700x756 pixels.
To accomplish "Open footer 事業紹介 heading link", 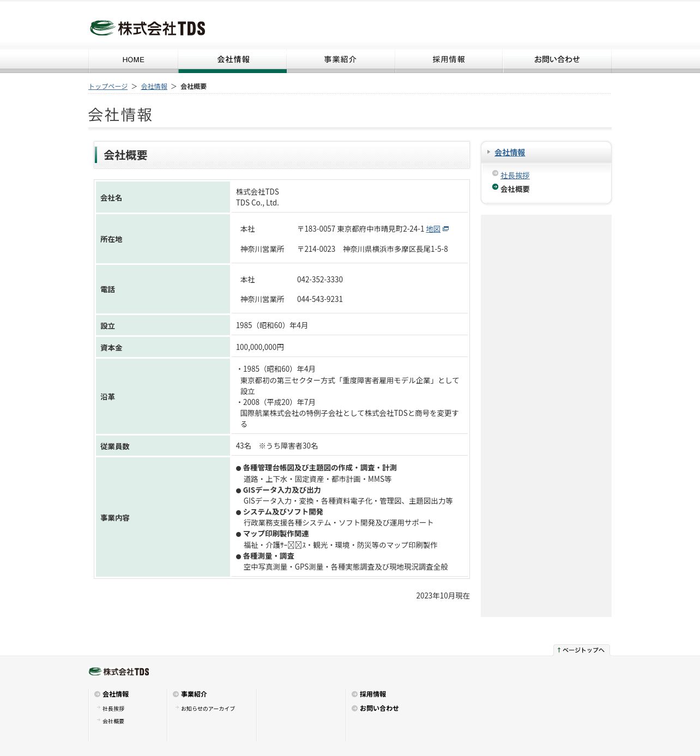I will [x=194, y=694].
